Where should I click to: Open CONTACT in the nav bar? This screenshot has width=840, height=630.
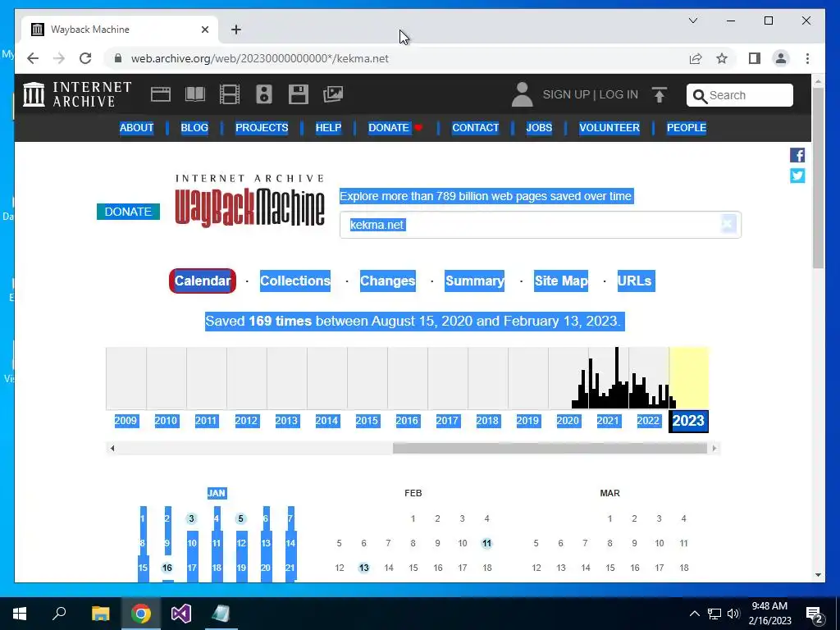pyautogui.click(x=475, y=127)
